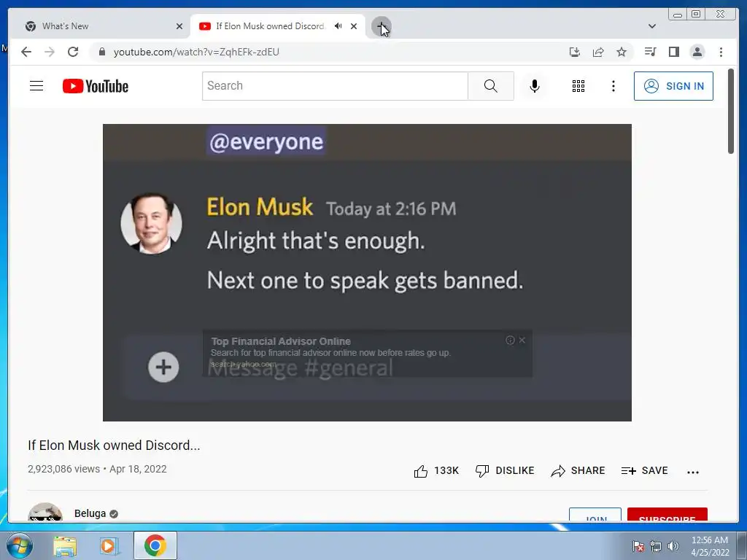Like the video with thumbs up icon
This screenshot has width=747, height=560.
421,471
